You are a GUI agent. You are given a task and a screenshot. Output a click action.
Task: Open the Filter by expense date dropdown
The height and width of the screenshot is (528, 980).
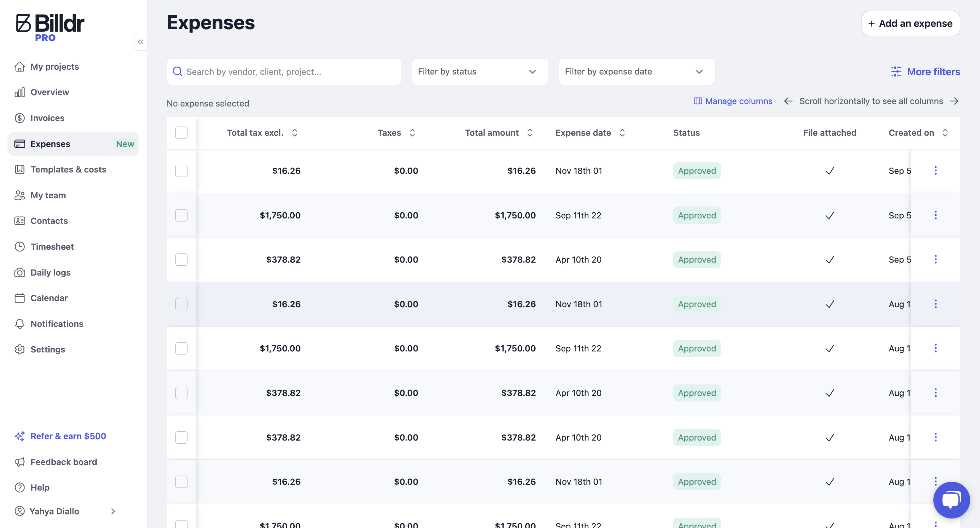(x=636, y=71)
